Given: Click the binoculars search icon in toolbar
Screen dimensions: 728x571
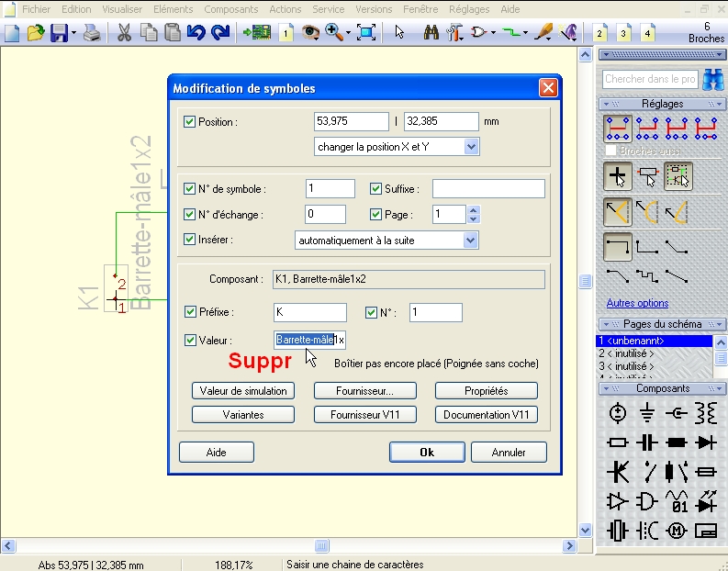Looking at the screenshot, I should (x=430, y=33).
